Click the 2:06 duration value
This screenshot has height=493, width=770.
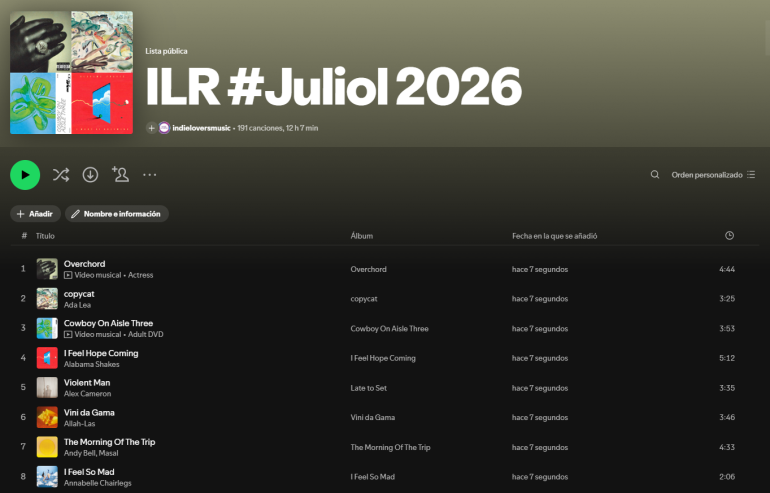click(727, 477)
